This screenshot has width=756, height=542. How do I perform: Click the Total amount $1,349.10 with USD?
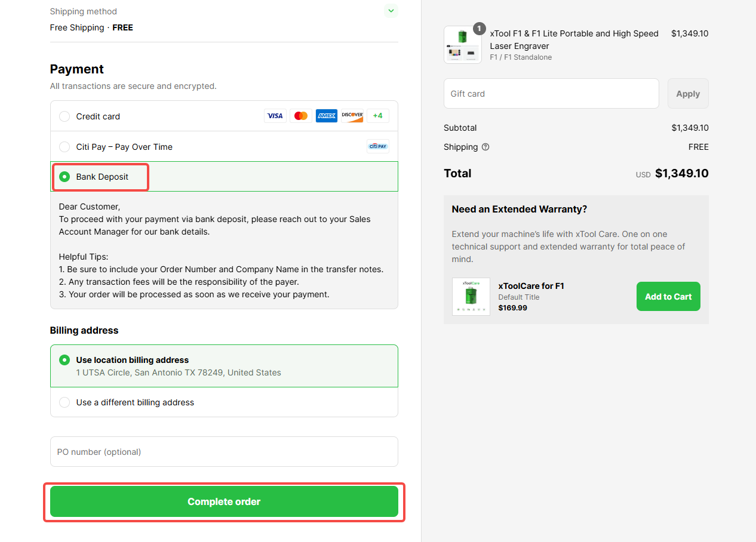pyautogui.click(x=672, y=174)
